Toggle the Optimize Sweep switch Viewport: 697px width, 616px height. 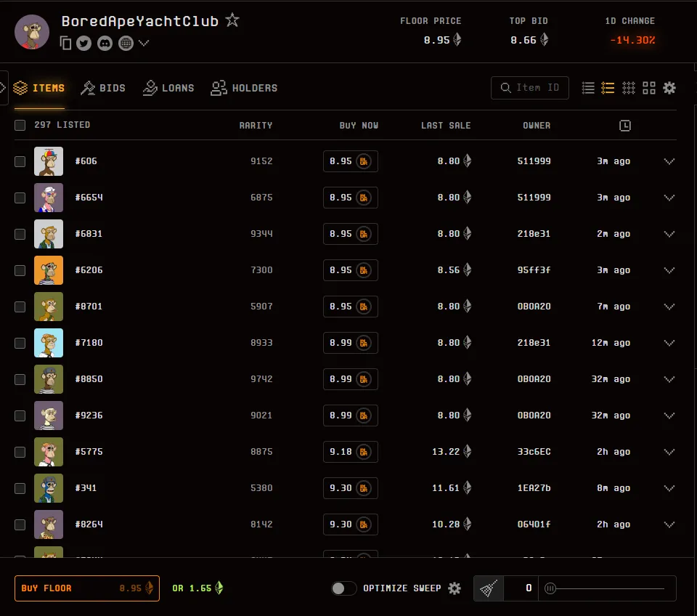(x=343, y=588)
